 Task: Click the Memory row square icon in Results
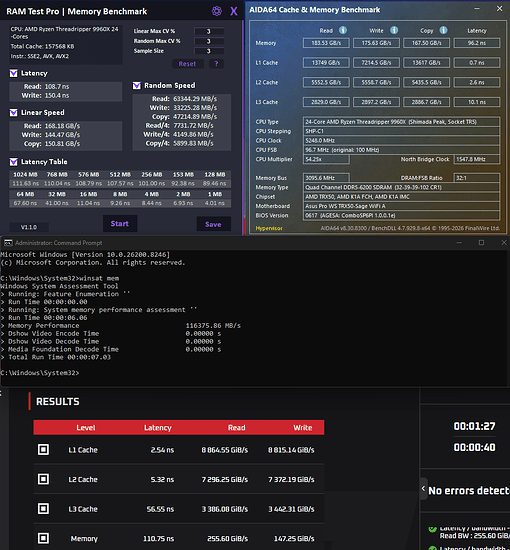tap(43, 538)
